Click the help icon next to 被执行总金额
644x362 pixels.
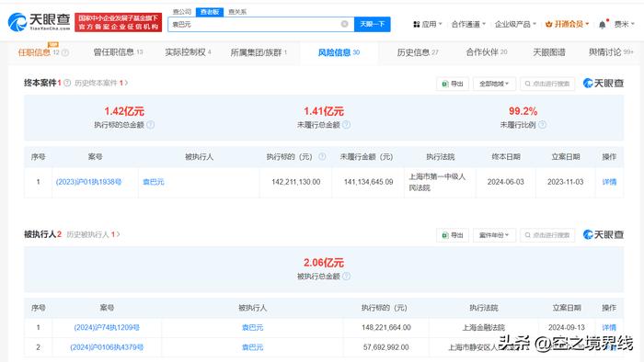[346, 277]
